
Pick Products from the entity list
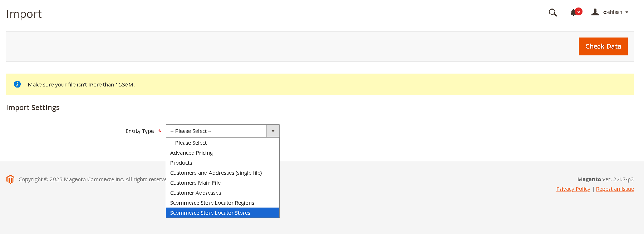click(x=181, y=163)
